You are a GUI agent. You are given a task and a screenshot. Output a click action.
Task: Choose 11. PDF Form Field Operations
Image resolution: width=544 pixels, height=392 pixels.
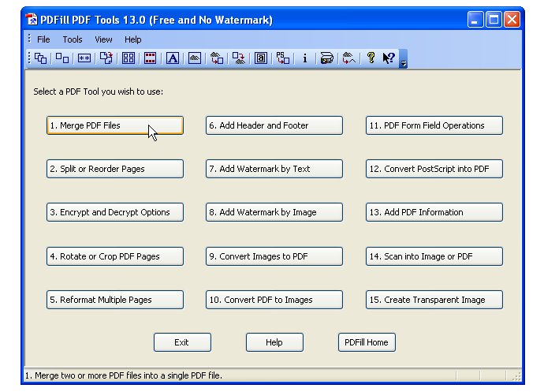(434, 125)
